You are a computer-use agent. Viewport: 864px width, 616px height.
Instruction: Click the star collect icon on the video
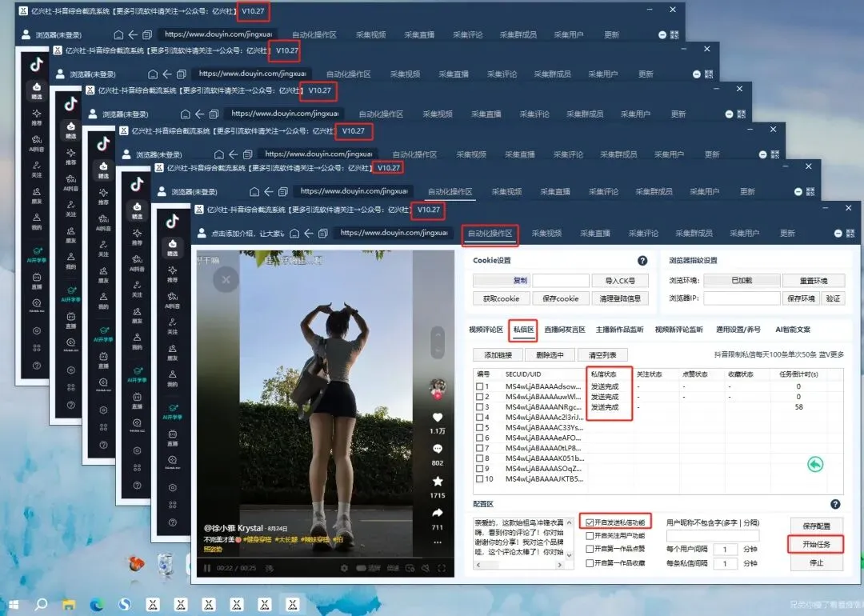click(x=438, y=480)
